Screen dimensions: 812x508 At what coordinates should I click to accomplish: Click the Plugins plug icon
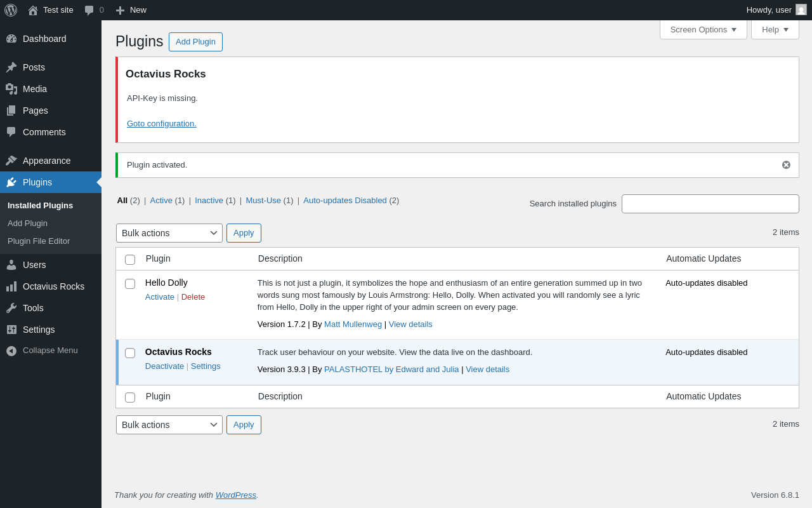pyautogui.click(x=11, y=182)
